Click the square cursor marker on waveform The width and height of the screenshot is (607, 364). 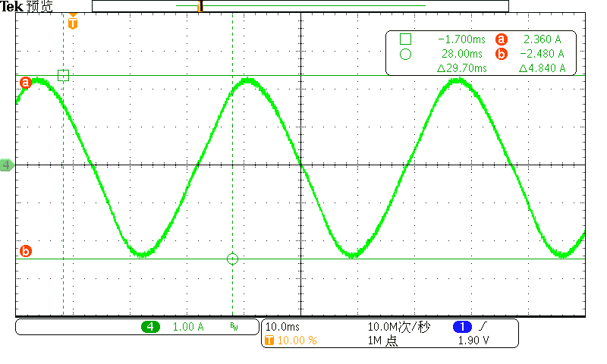(x=63, y=75)
